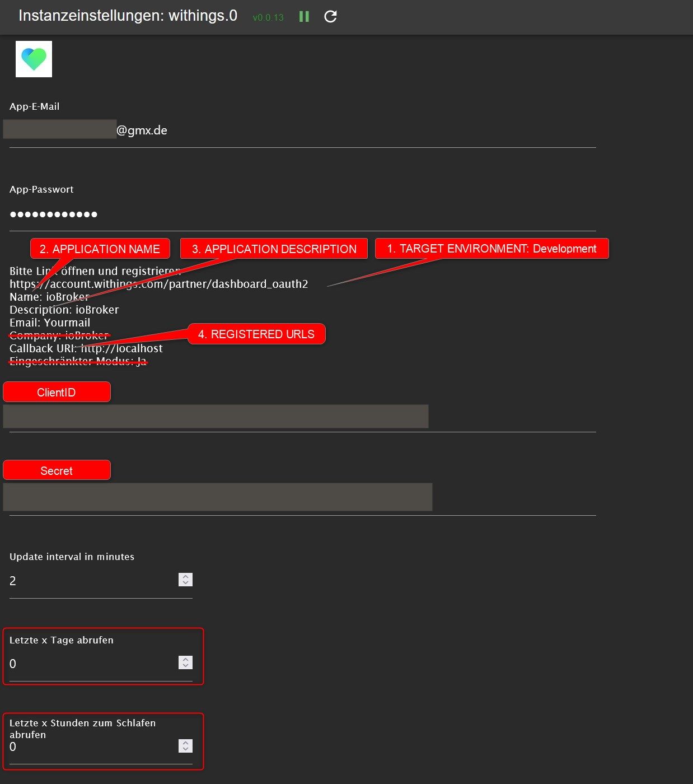The width and height of the screenshot is (693, 784).
Task: Click the 'Description: ioBroker' line
Action: pos(64,310)
